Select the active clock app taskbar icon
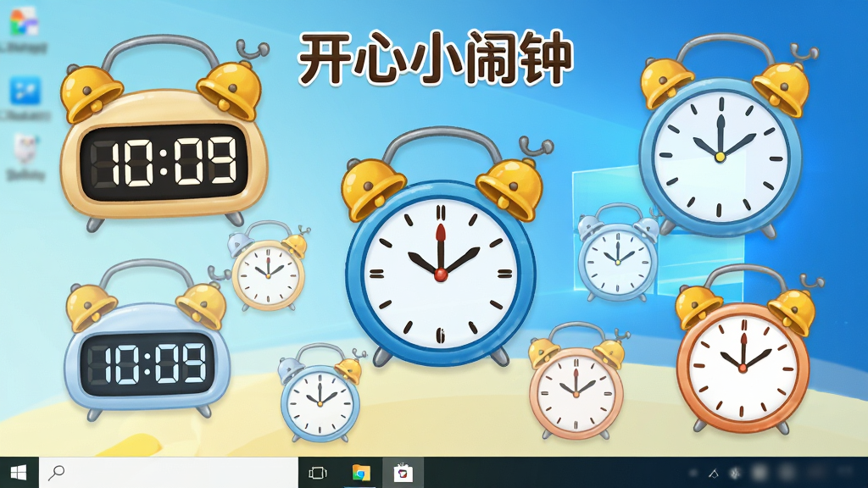Viewport: 868px width, 488px height. tap(403, 473)
